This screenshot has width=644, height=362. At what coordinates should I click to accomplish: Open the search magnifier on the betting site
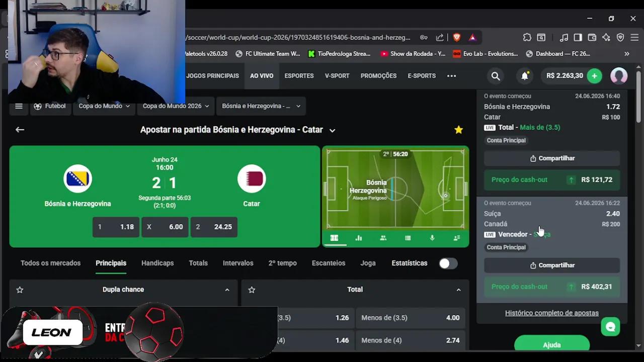coord(496,76)
